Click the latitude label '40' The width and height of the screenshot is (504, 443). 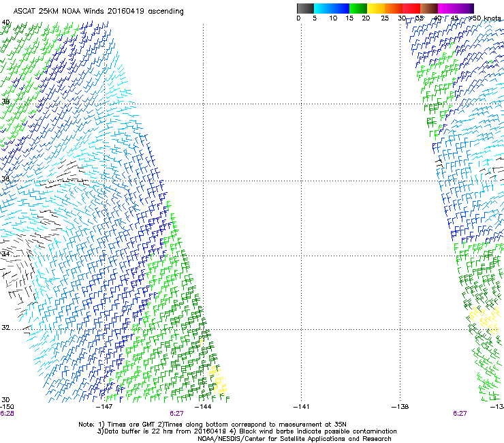[x=5, y=22]
